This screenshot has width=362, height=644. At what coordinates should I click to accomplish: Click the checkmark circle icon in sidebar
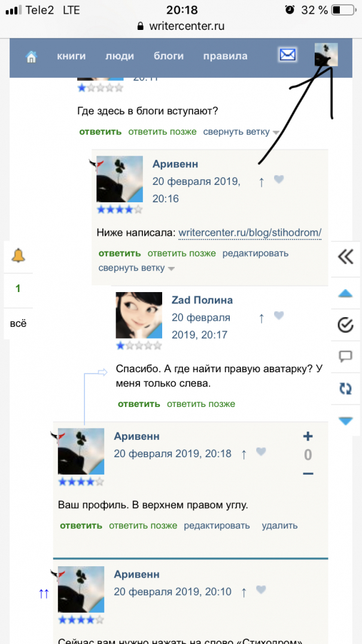coord(346,325)
